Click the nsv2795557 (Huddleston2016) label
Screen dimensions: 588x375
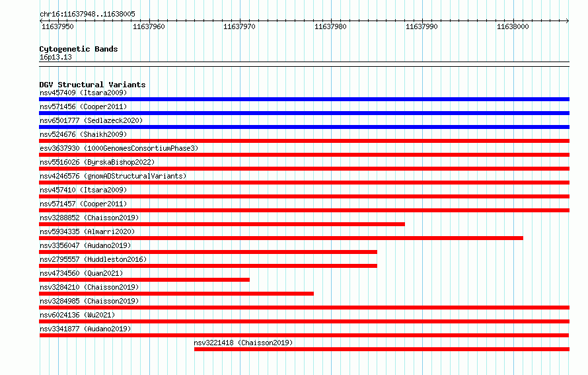click(93, 259)
